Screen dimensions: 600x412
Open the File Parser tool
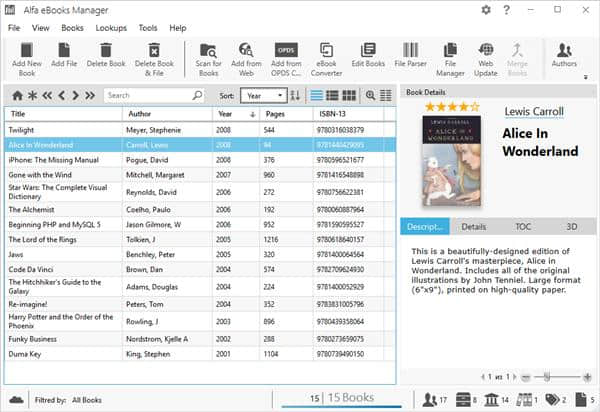[x=410, y=51]
